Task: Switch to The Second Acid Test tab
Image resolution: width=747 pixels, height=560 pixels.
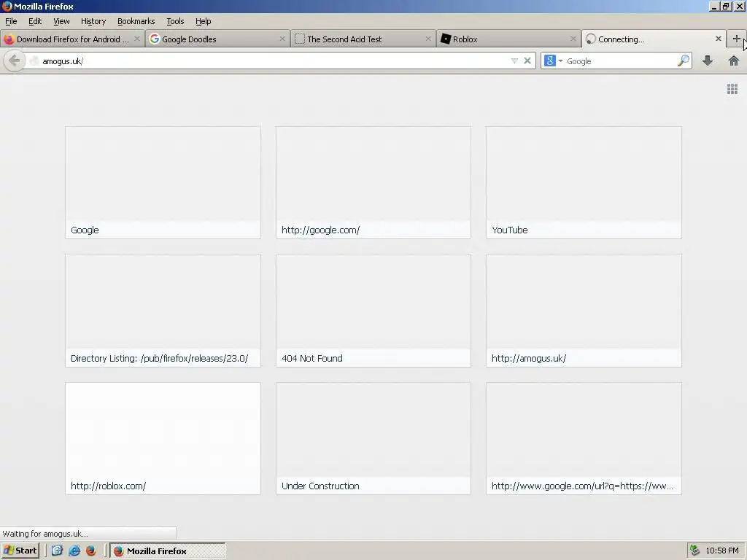Action: [x=363, y=39]
